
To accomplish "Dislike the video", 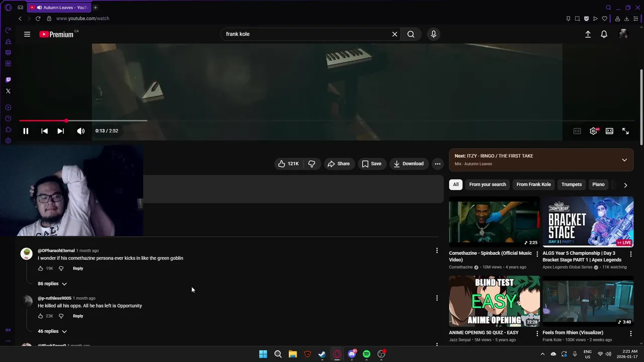I will coord(311,163).
